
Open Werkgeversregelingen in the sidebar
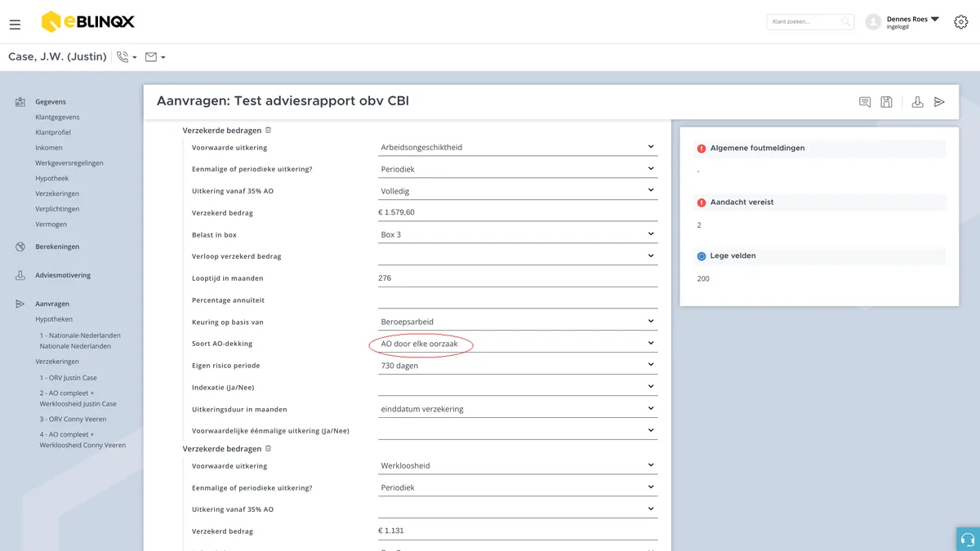[x=69, y=163]
